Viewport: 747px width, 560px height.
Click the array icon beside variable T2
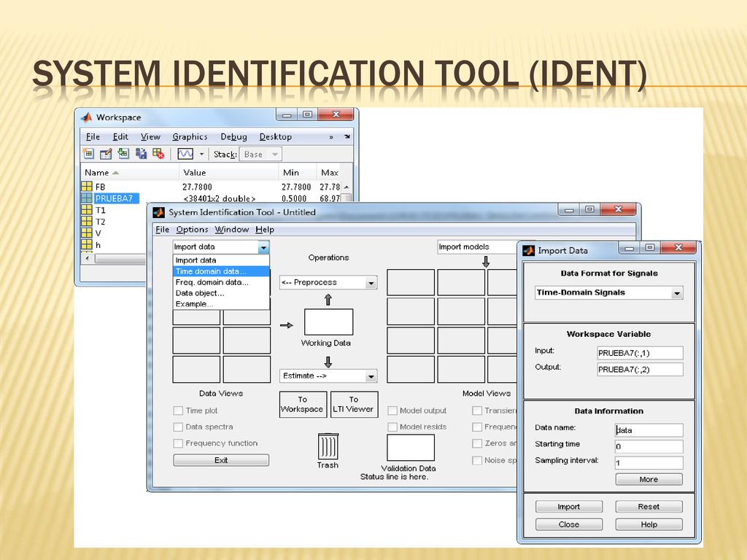(x=87, y=222)
